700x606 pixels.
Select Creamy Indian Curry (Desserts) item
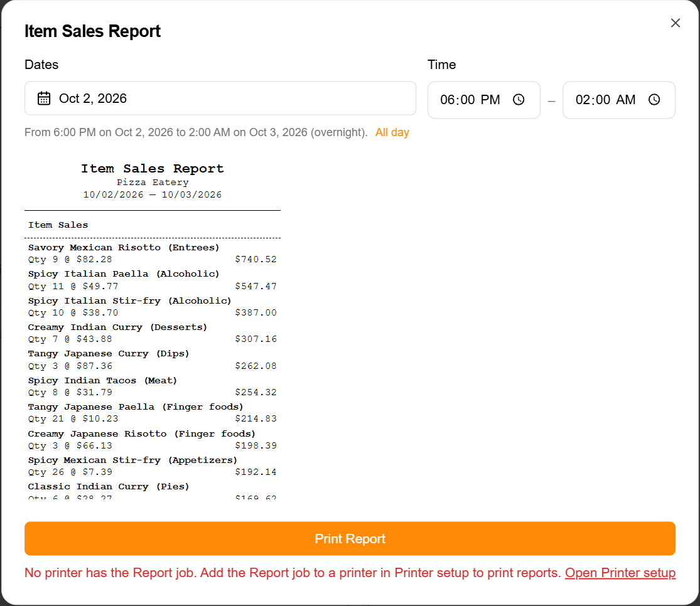pos(117,327)
